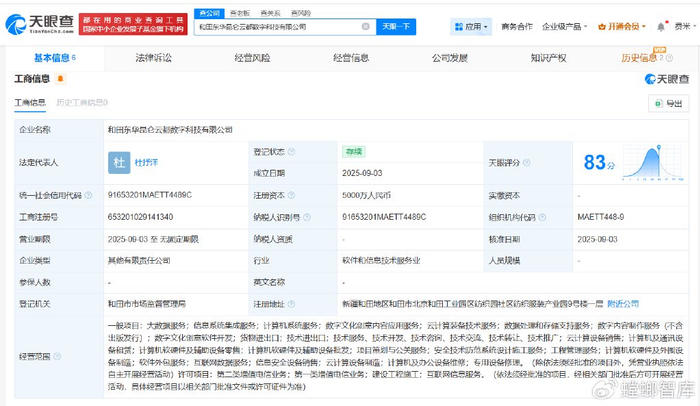
Task: Open the notification bell in the header
Action: pyautogui.click(x=661, y=27)
